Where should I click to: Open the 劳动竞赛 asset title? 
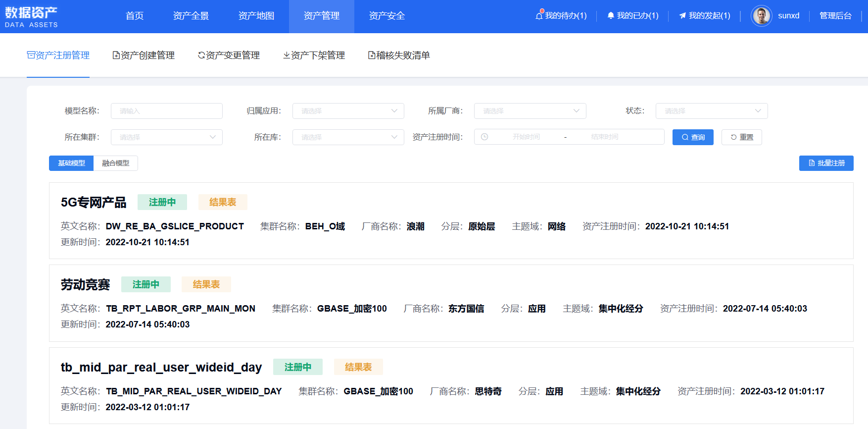click(x=85, y=284)
